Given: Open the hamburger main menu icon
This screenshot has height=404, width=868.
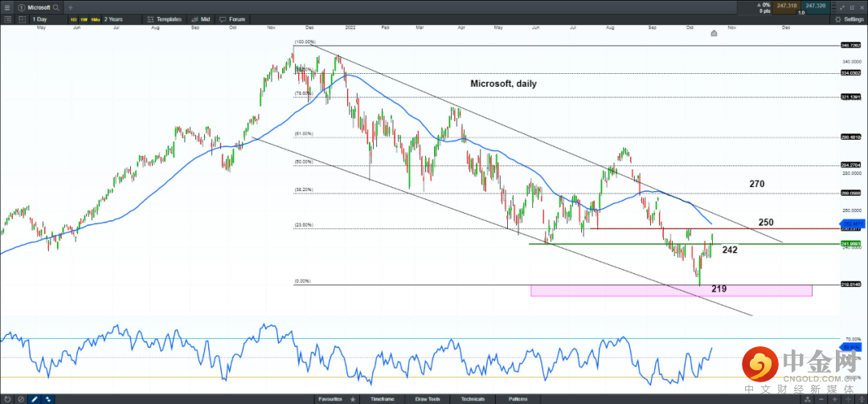Looking at the screenshot, I should tap(7, 6).
